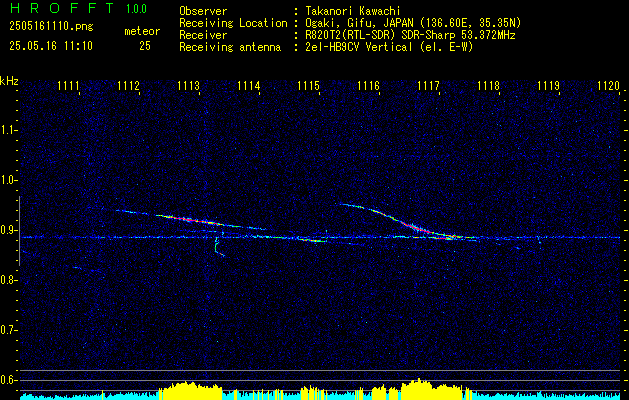The width and height of the screenshot is (629, 400).
Task: Click the yellow signal-level peak under 1113
Action: (x=190, y=390)
